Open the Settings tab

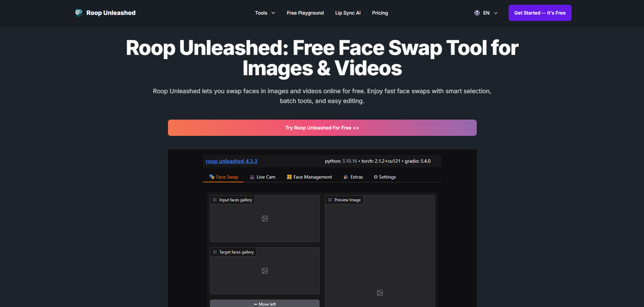pyautogui.click(x=385, y=177)
